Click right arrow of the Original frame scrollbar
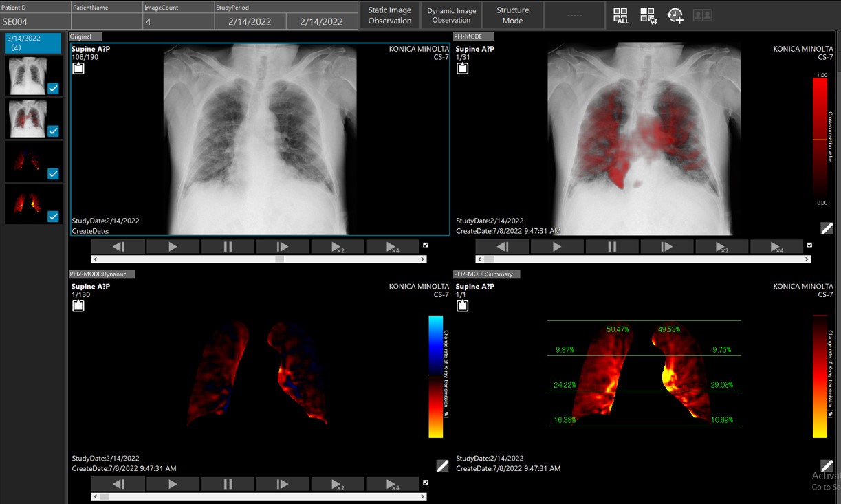 point(423,259)
